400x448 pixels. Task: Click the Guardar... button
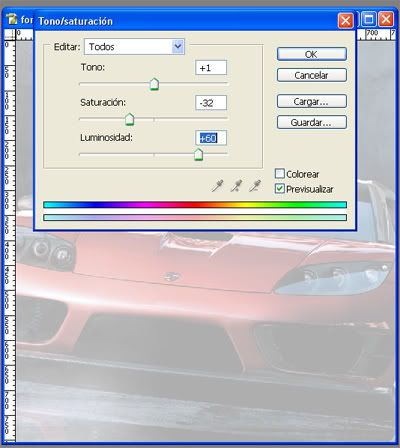coord(312,122)
